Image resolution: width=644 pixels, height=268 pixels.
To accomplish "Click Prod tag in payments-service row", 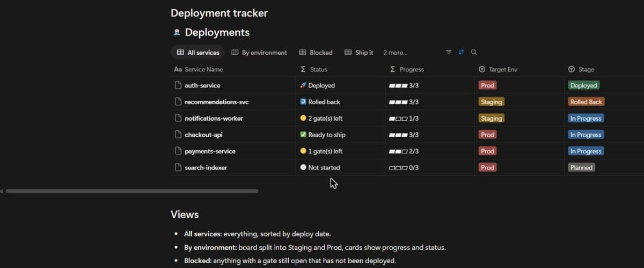I will tap(487, 151).
